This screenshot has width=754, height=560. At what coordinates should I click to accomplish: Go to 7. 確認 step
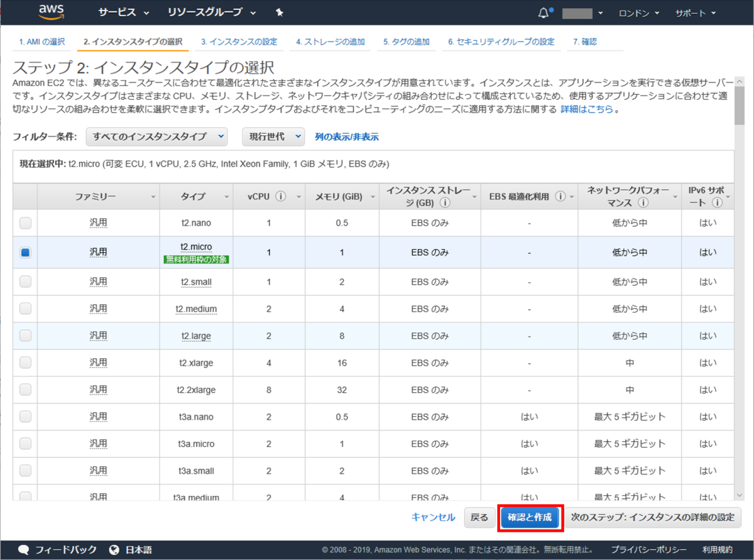tap(585, 42)
